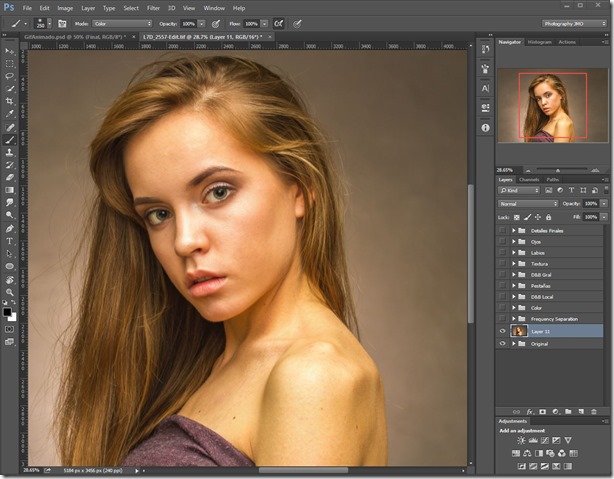Open the Filter menu
Screen dimensions: 614x479
153,8
